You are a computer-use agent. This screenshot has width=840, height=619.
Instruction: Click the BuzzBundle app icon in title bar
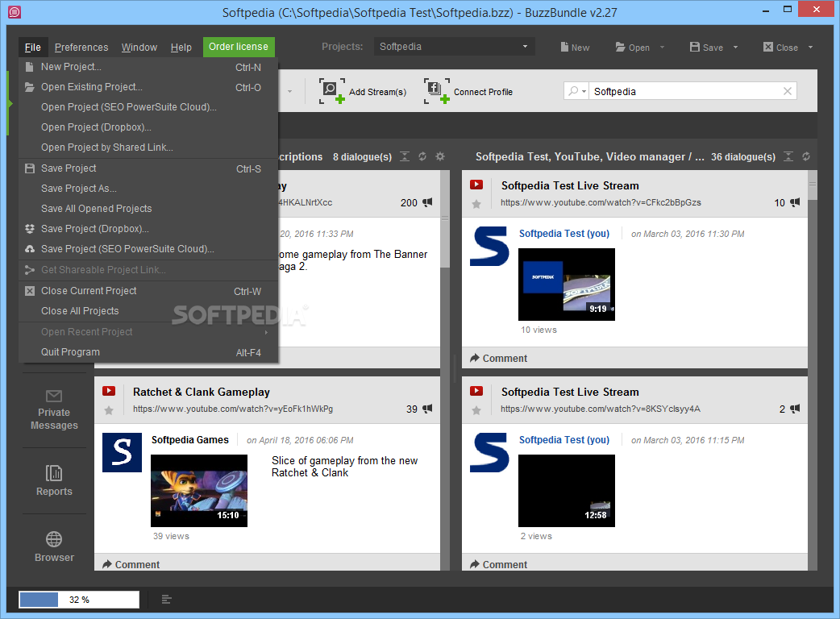point(15,12)
